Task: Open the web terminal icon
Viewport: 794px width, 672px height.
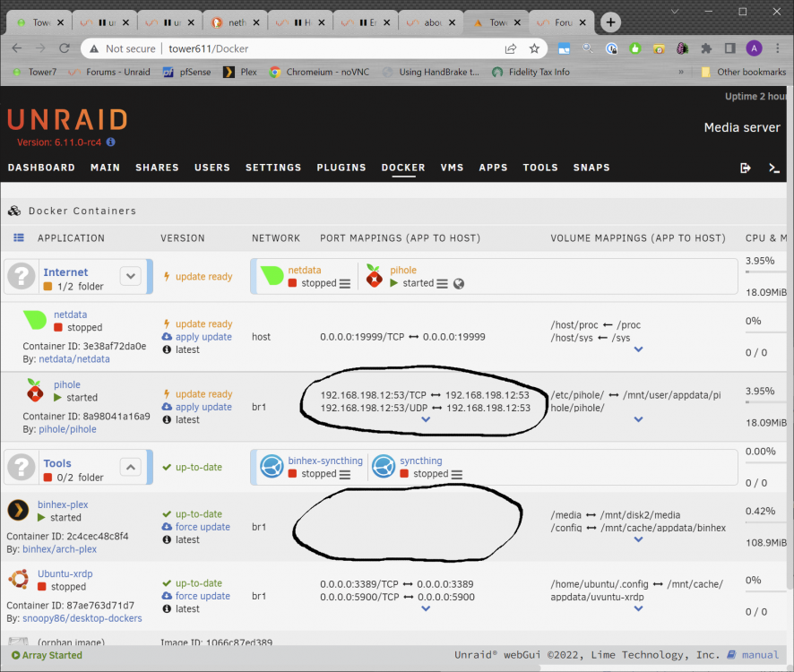Action: pos(773,168)
